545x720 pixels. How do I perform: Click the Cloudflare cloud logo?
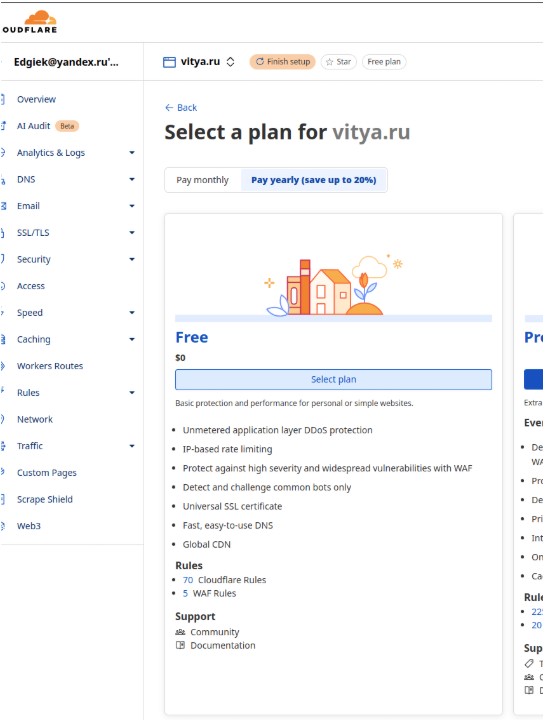(40, 17)
